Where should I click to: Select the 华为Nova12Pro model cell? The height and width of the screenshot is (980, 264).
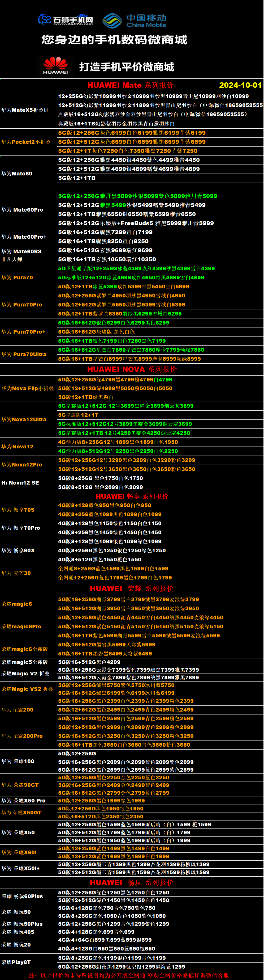[28, 465]
